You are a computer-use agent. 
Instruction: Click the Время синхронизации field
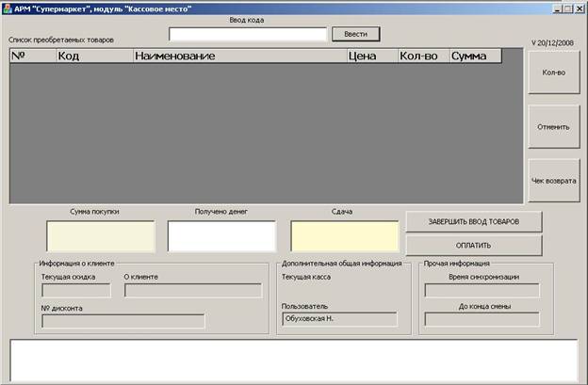pyautogui.click(x=482, y=290)
